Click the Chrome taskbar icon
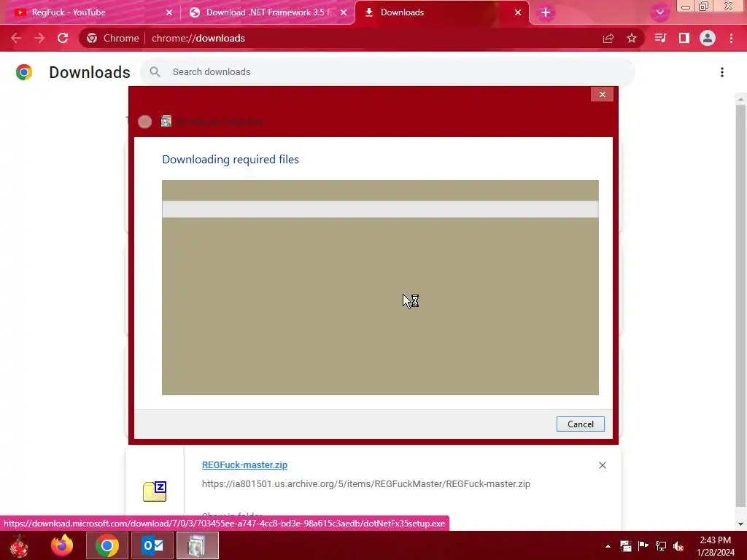The image size is (747, 560). (x=107, y=545)
